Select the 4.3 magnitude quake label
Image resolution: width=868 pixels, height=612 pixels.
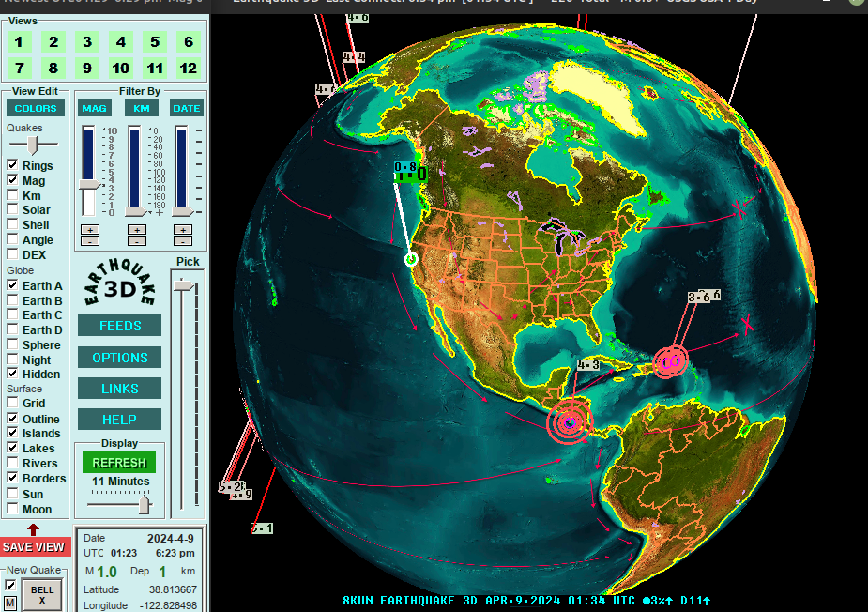[x=587, y=365]
